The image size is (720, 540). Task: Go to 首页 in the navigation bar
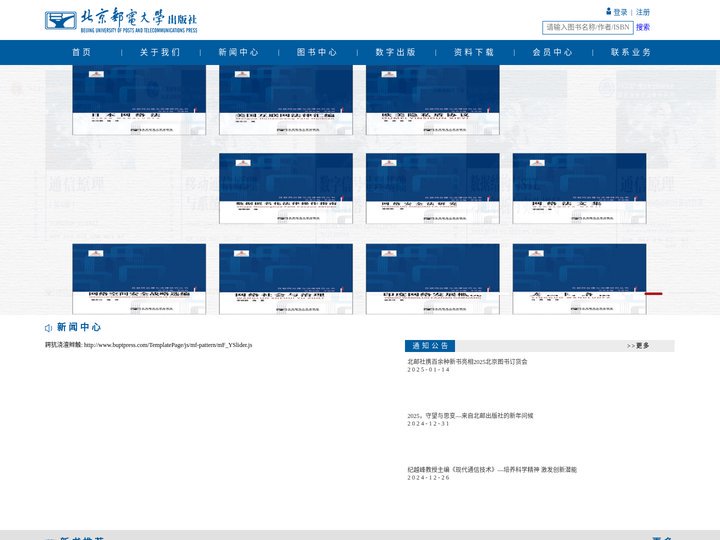pyautogui.click(x=82, y=52)
